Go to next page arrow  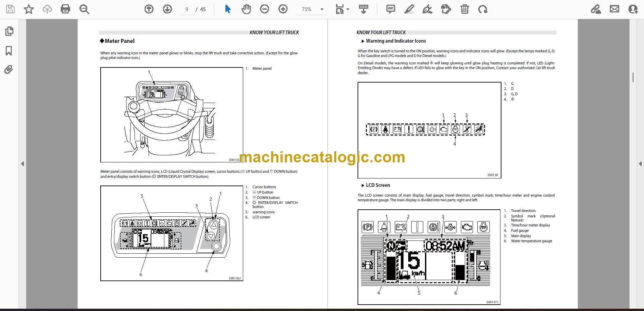point(167,9)
